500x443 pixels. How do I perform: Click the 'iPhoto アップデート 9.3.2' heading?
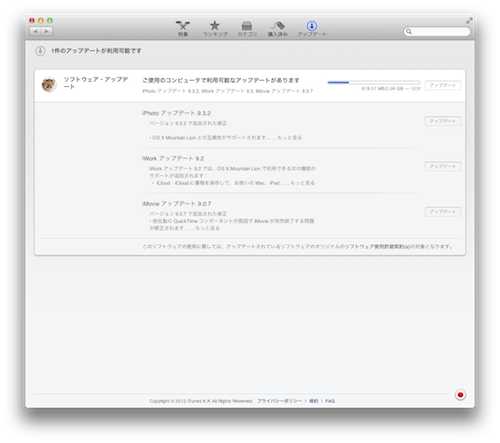(177, 113)
